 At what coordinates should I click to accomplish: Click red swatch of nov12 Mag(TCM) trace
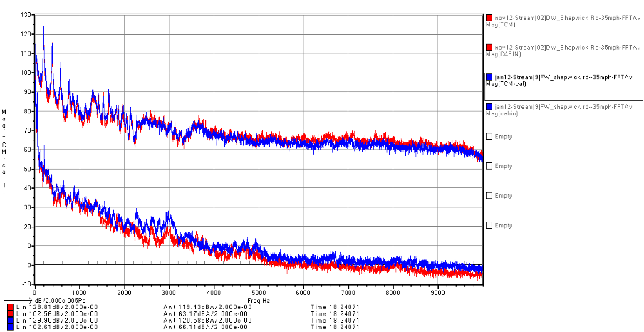pyautogui.click(x=489, y=17)
